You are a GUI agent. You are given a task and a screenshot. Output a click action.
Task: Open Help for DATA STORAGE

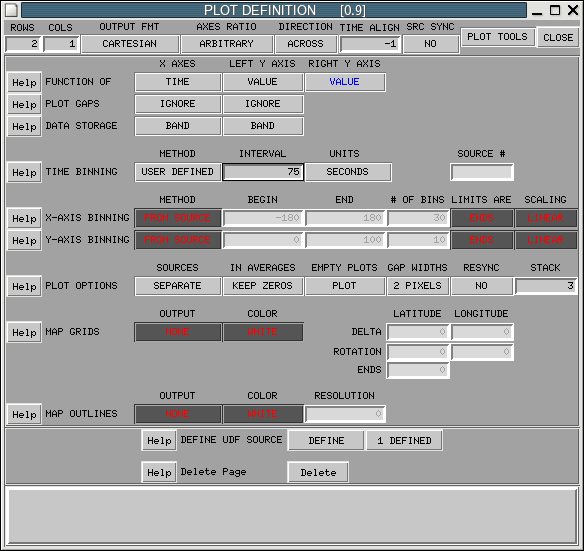tap(24, 127)
